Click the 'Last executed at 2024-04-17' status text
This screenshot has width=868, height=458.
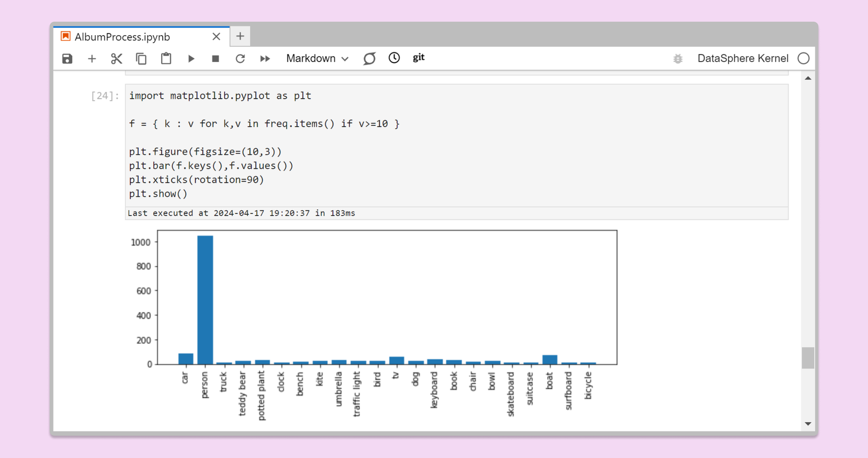coord(241,213)
